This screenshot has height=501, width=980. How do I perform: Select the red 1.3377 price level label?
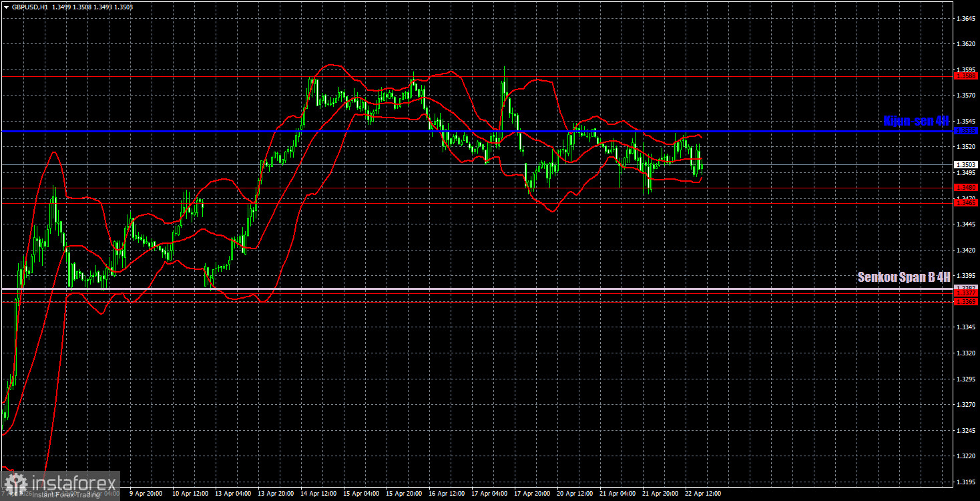click(966, 293)
